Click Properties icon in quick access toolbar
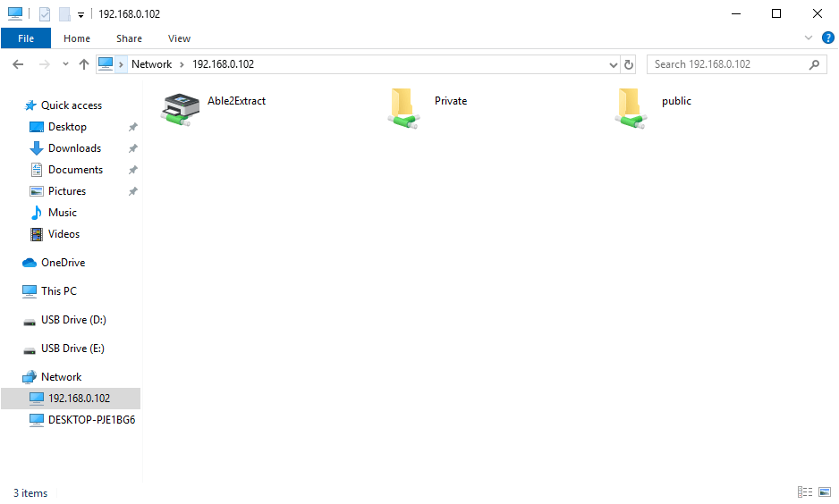Screen dimensions: 839x504 (x=45, y=14)
